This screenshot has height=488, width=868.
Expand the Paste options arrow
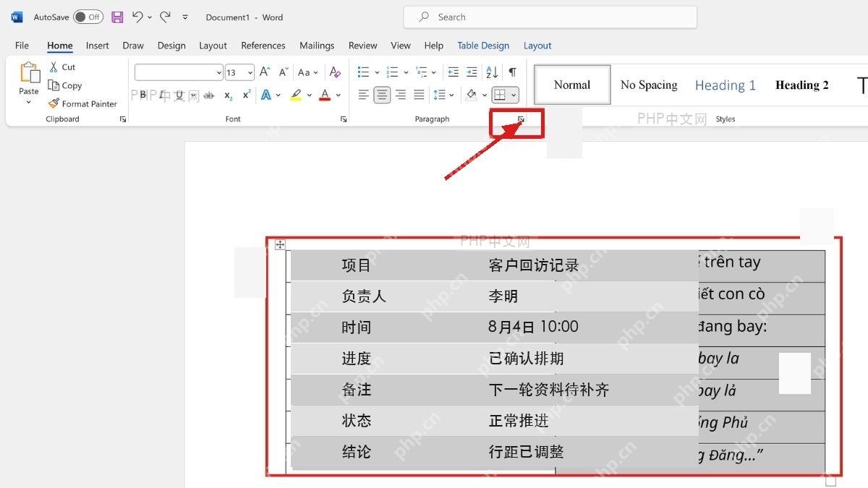[29, 102]
